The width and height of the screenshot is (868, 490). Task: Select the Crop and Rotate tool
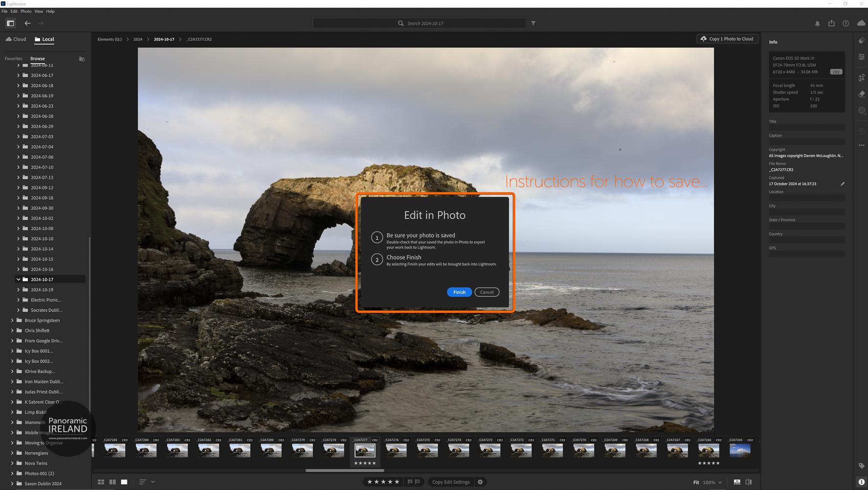tap(862, 78)
